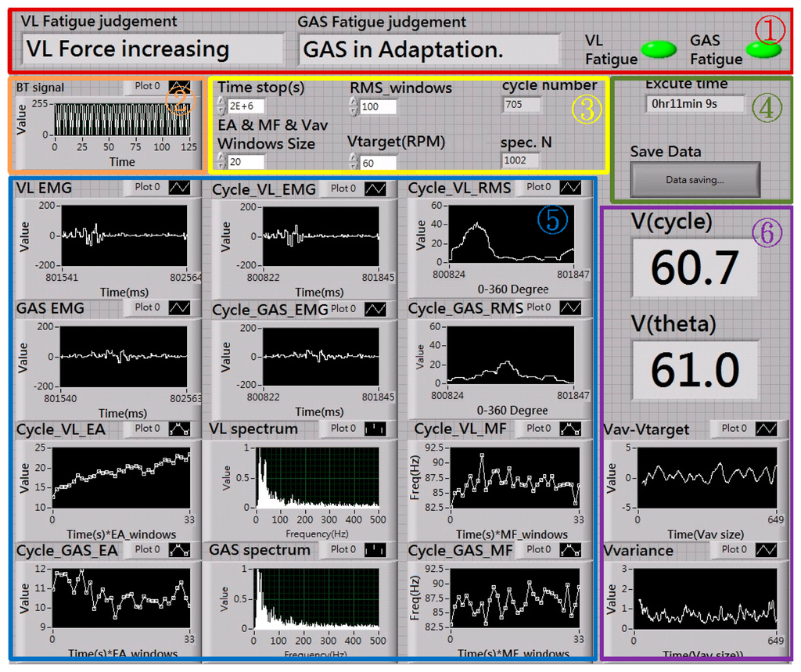Click the Time stop(s) stepper arrows
801x672 pixels.
[221, 106]
